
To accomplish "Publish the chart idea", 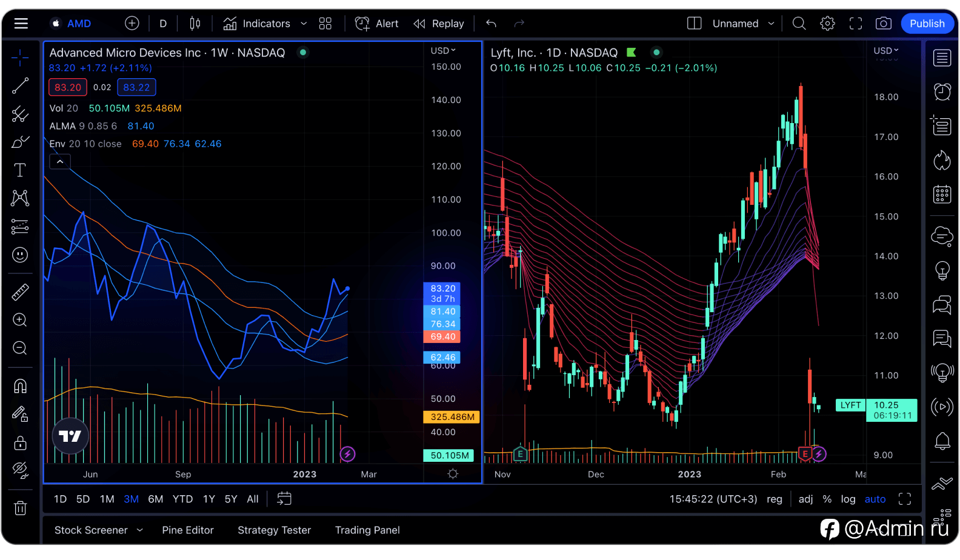I will [x=927, y=24].
